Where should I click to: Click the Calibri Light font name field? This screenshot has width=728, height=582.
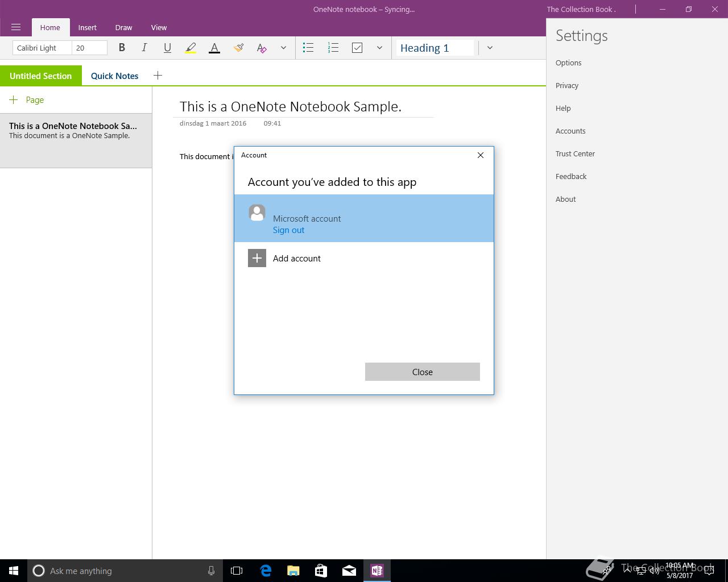coord(42,48)
